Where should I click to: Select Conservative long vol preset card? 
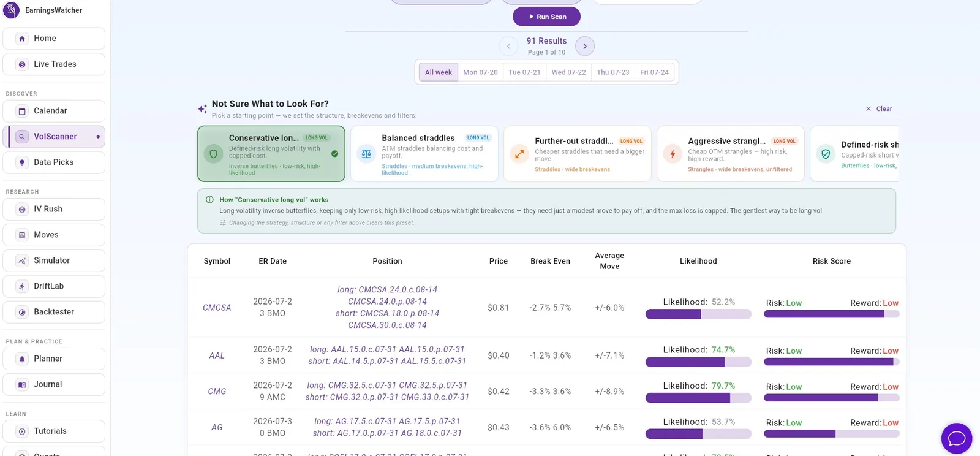(x=271, y=154)
